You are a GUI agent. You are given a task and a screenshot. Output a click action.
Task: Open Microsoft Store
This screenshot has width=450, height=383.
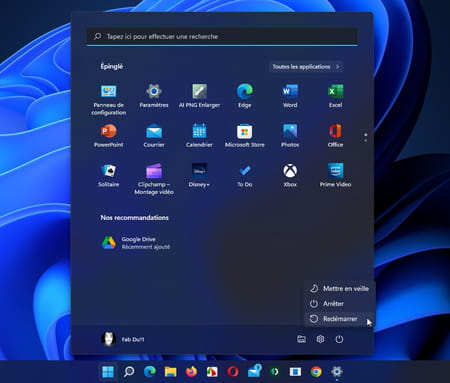pos(245,136)
